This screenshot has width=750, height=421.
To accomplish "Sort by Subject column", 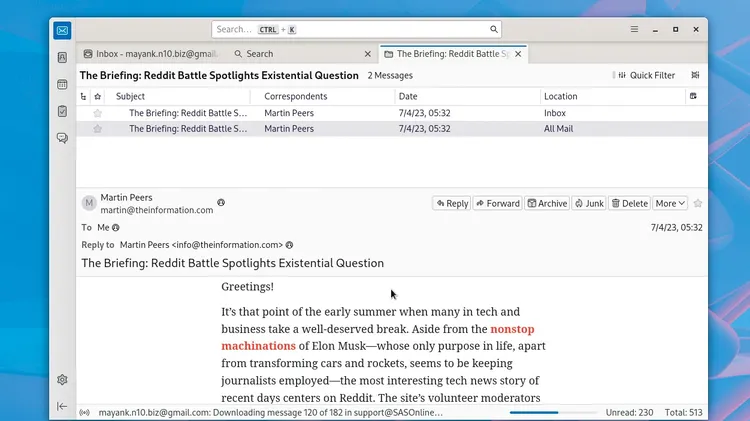I will click(x=179, y=96).
